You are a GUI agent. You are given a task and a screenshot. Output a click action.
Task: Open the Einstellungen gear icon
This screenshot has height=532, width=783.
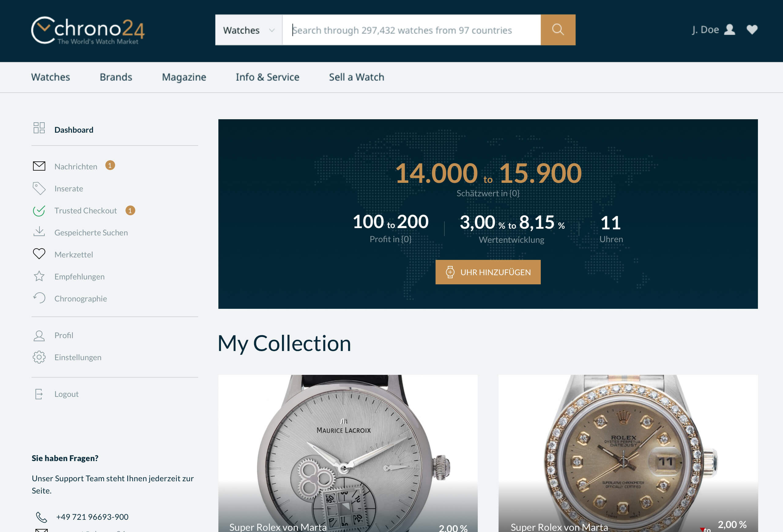pos(39,357)
